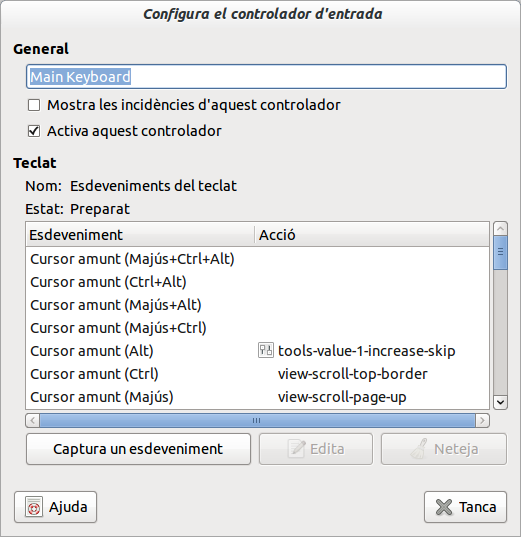The width and height of the screenshot is (521, 537).
Task: Uncheck Activa aquest controlador
Action: pyautogui.click(x=34, y=131)
